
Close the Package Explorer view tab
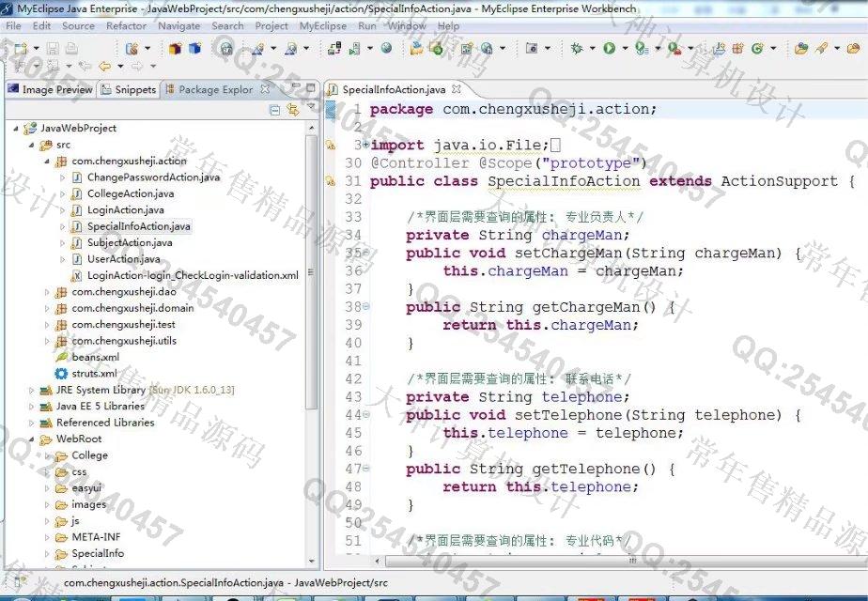pyautogui.click(x=265, y=88)
